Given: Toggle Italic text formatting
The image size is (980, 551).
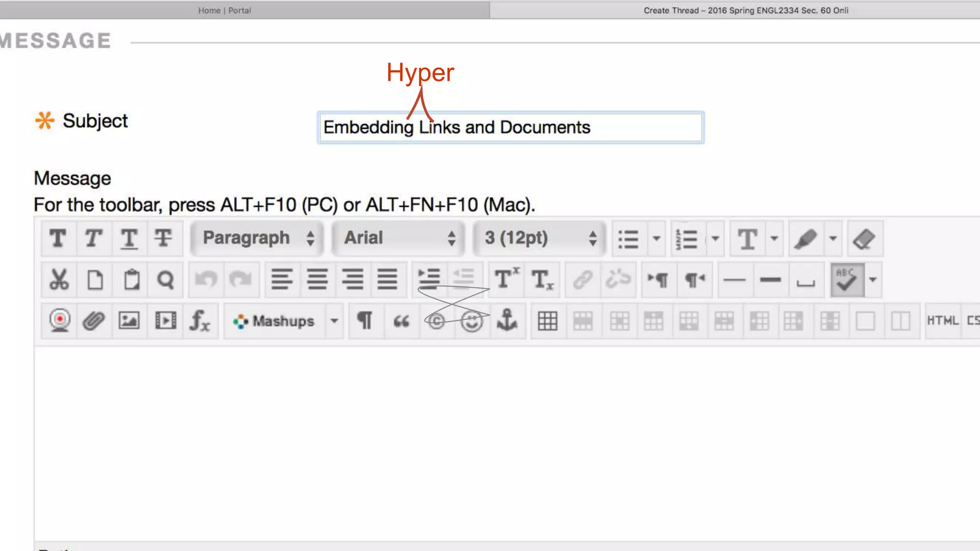Looking at the screenshot, I should pyautogui.click(x=93, y=238).
